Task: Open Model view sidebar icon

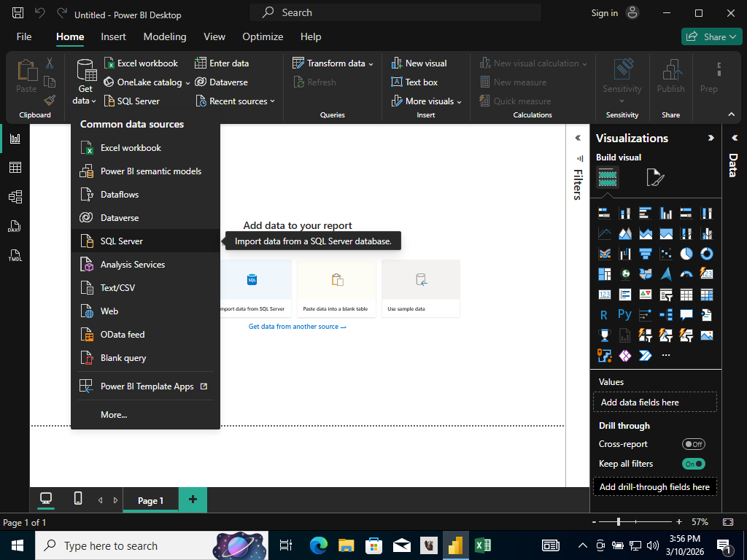Action: (x=15, y=197)
